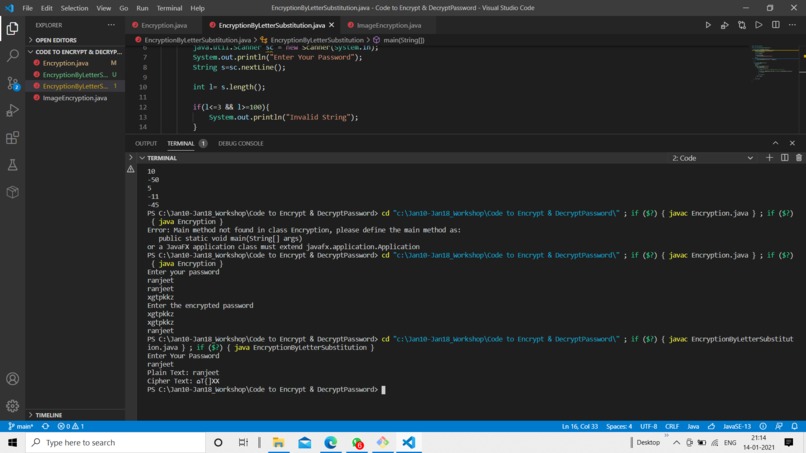Open the Help menu

[x=197, y=8]
